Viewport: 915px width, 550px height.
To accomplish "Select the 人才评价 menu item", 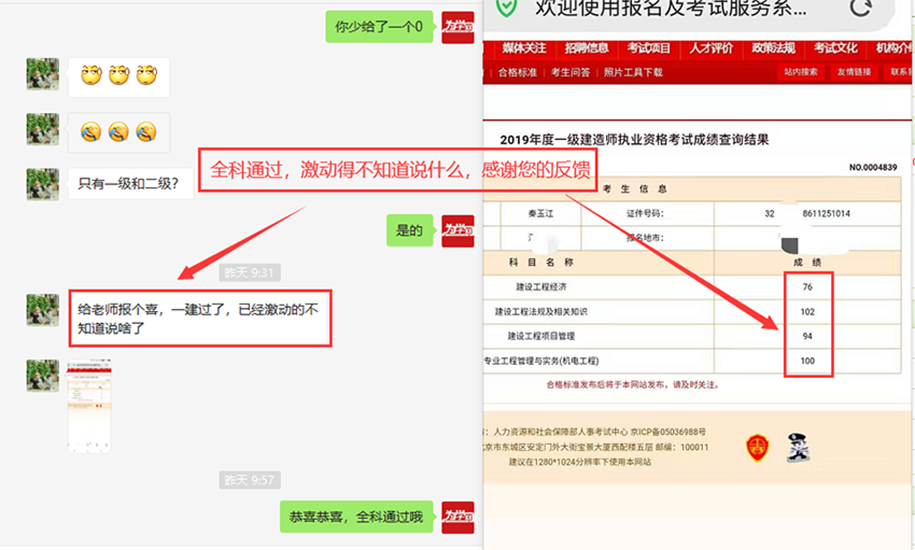I will 711,48.
